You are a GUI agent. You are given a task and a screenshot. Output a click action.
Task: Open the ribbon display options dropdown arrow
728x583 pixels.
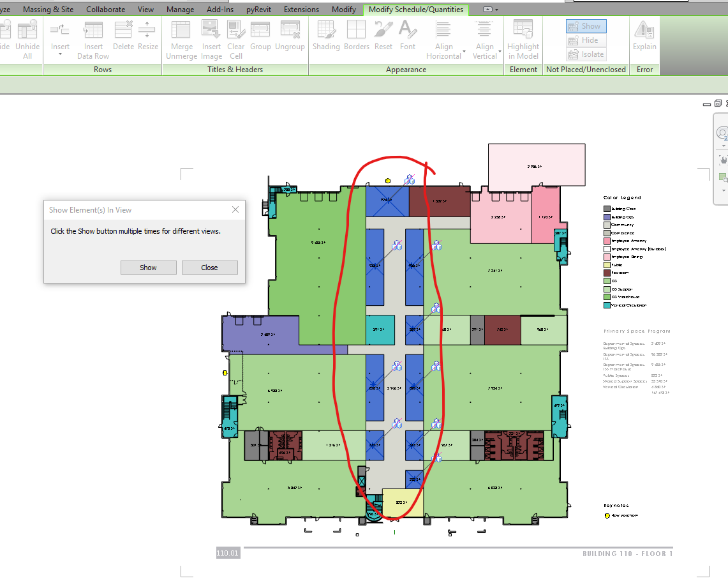tap(497, 10)
